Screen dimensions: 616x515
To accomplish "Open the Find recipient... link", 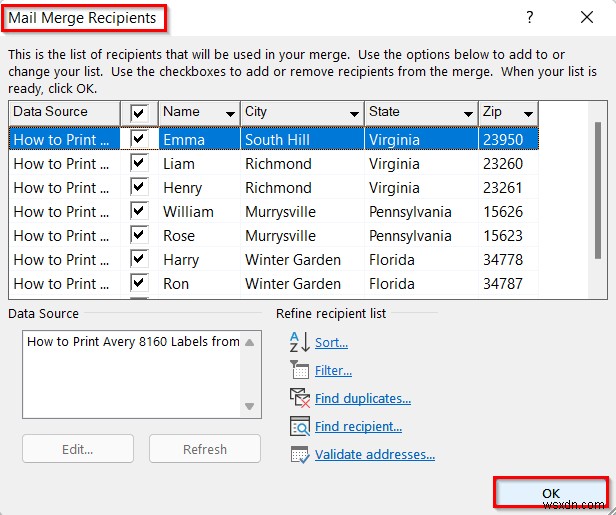I will [x=358, y=427].
